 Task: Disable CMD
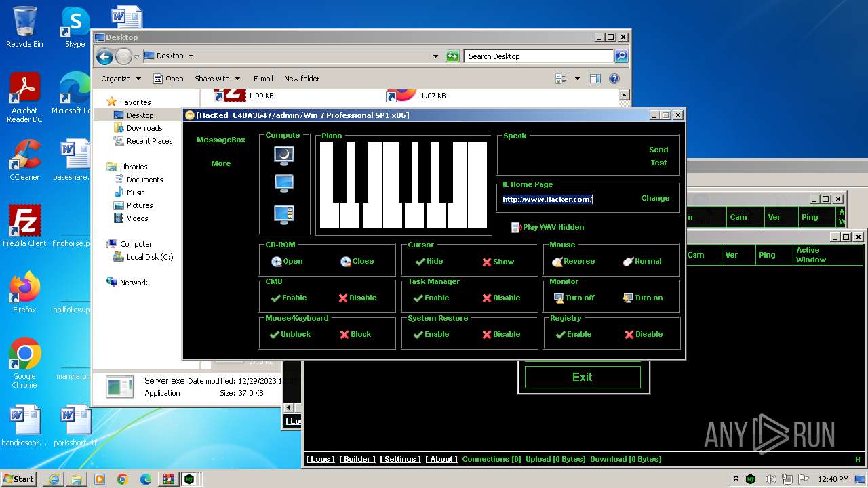click(357, 298)
